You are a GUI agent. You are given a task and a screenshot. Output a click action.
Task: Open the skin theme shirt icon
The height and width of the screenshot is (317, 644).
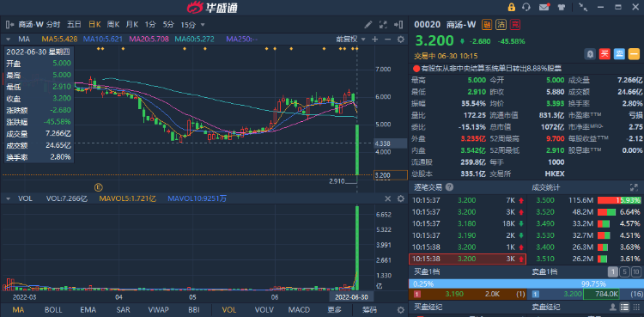click(x=562, y=7)
